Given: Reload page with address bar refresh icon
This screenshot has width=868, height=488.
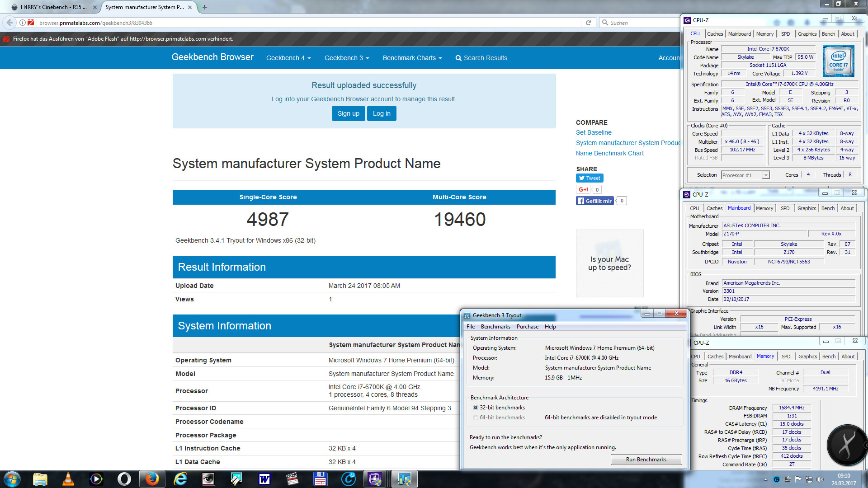Looking at the screenshot, I should point(588,23).
